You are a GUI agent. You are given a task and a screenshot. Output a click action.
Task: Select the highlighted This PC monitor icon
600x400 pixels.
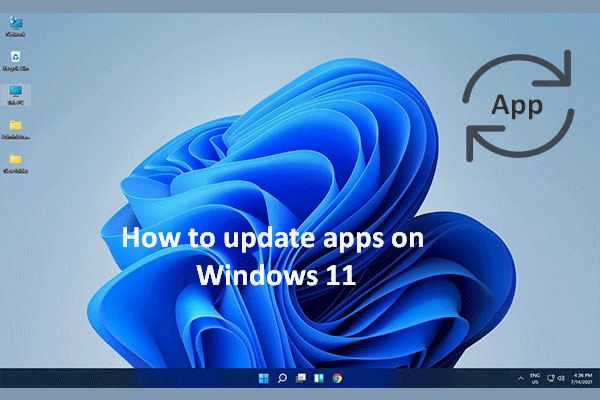15,95
